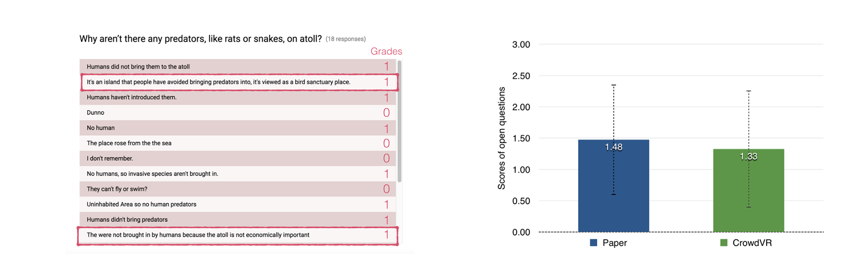This screenshot has height=271, width=868.
Task: Click the "Uninhabited Area so no human predators" row
Action: [x=142, y=205]
